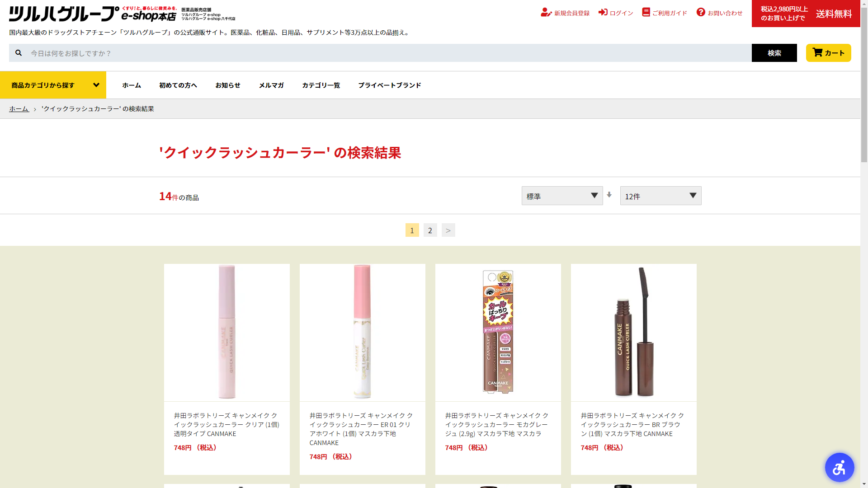The image size is (868, 488).
Task: Open the brown BR ブラウン mascara thumbnail
Action: (633, 333)
